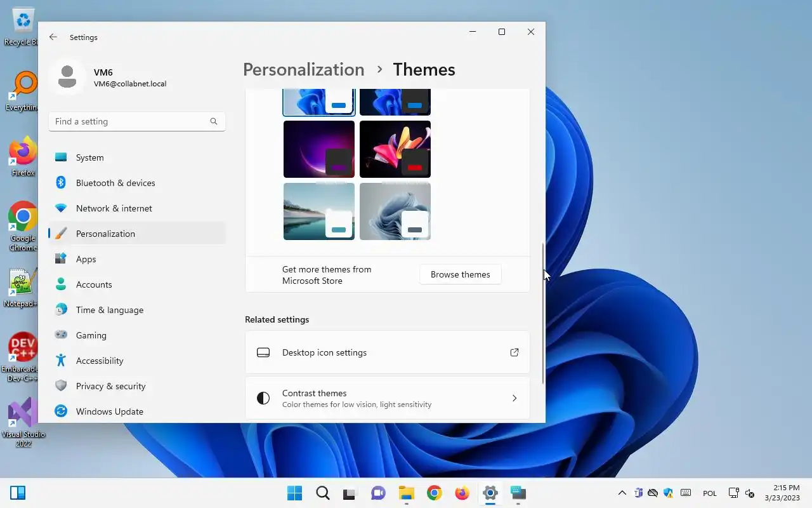The image size is (812, 508).
Task: Click the Privacy & security shield icon
Action: pos(61,386)
